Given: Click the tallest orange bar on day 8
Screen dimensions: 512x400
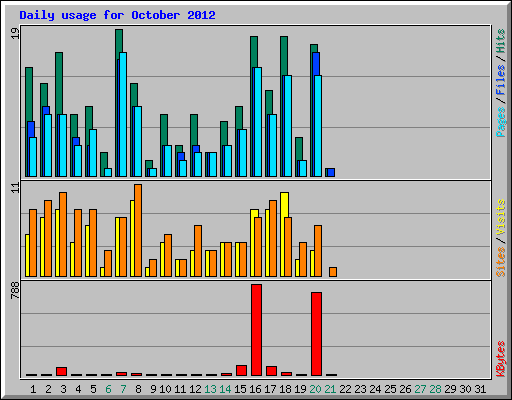Looking at the screenshot, I should pyautogui.click(x=138, y=230).
